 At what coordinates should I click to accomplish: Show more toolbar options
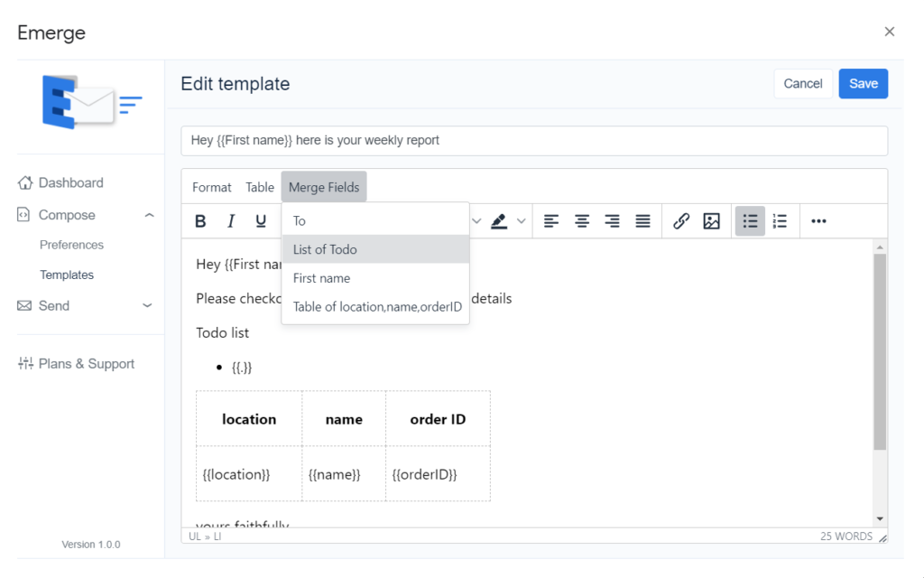pyautogui.click(x=818, y=221)
